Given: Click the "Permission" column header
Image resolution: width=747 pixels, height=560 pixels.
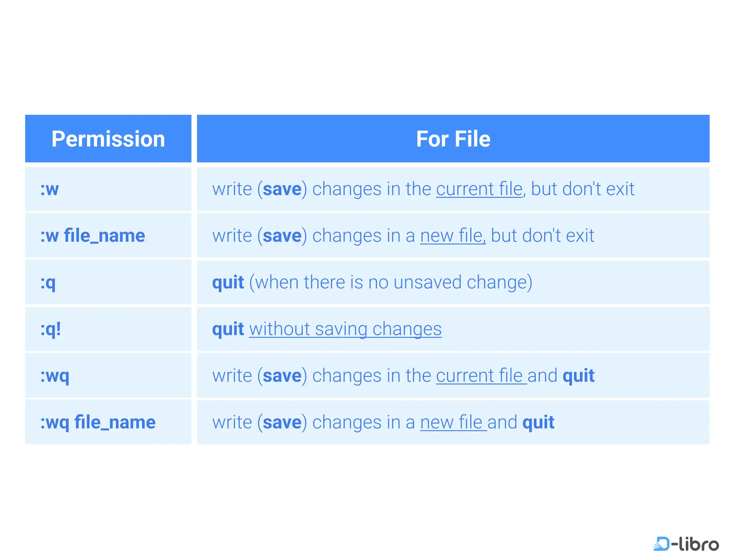Looking at the screenshot, I should coord(108,139).
